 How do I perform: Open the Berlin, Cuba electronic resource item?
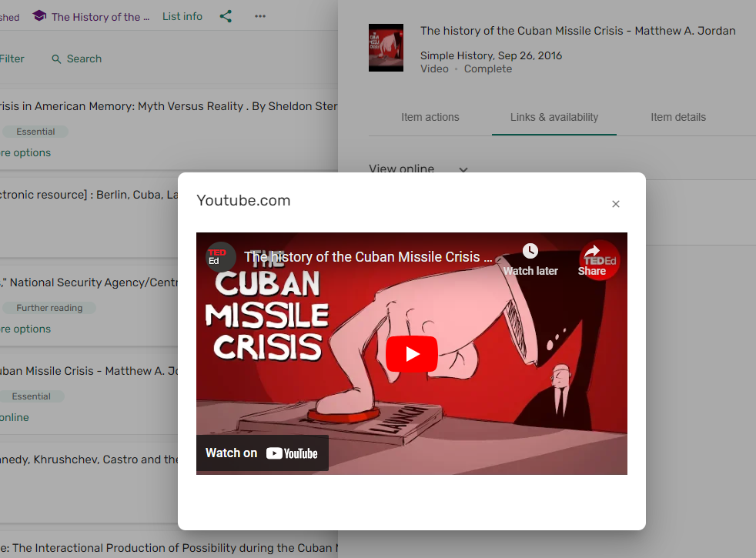(x=89, y=195)
